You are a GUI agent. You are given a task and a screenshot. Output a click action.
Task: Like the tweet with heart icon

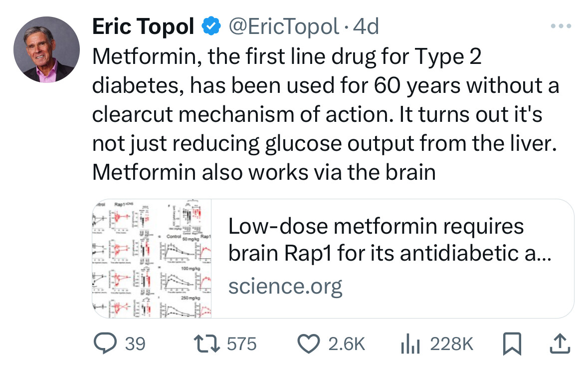(x=309, y=344)
